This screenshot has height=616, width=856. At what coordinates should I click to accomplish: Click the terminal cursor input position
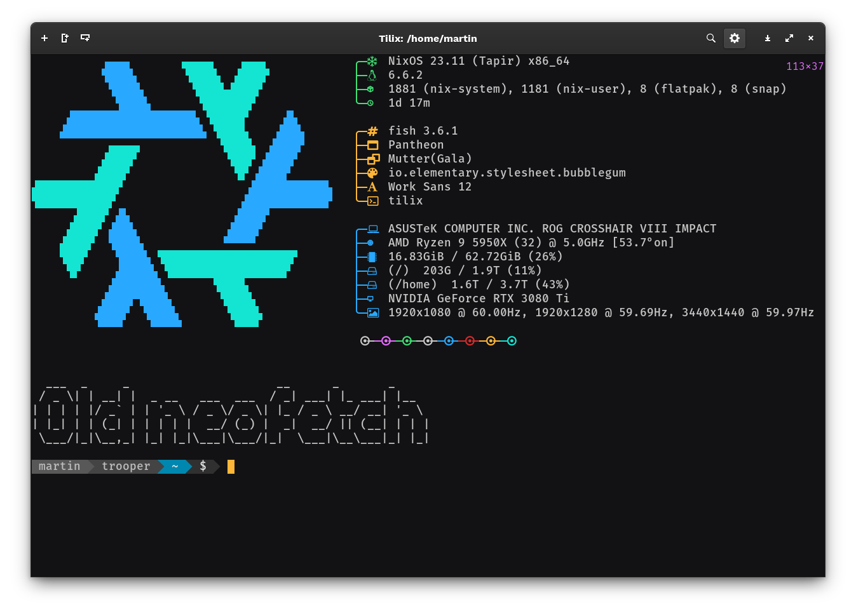pos(231,467)
